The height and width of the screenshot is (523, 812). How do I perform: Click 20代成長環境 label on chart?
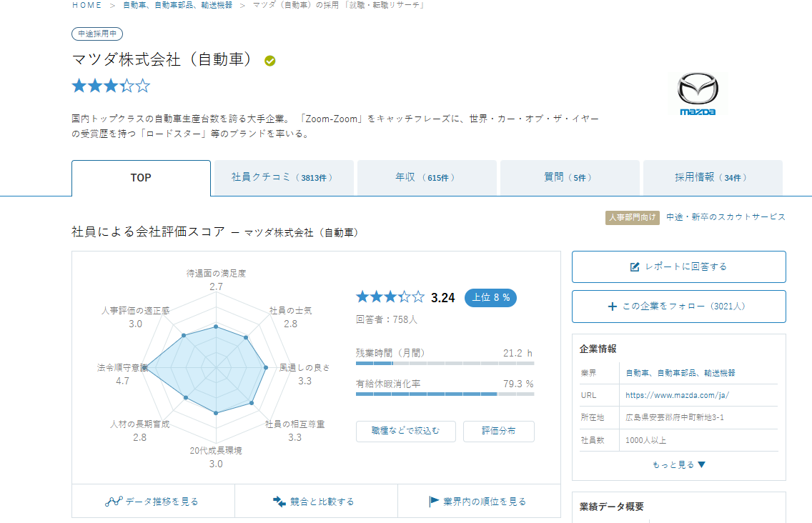(215, 451)
